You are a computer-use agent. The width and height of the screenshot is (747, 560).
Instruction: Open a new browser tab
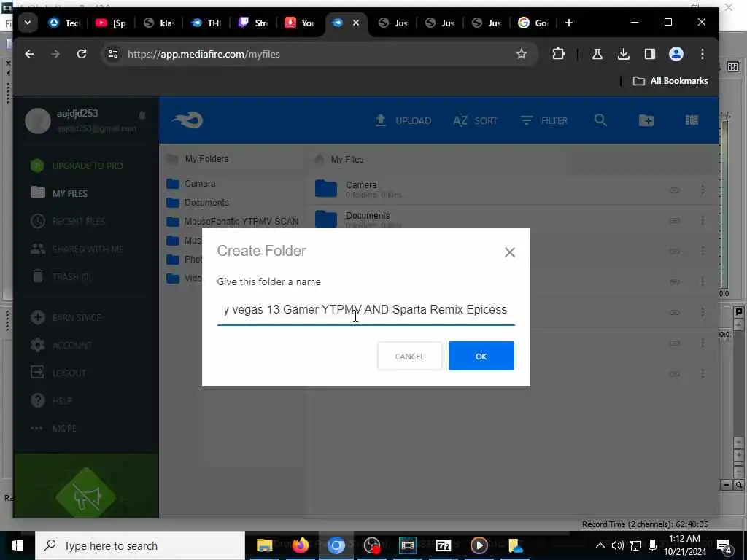click(568, 23)
